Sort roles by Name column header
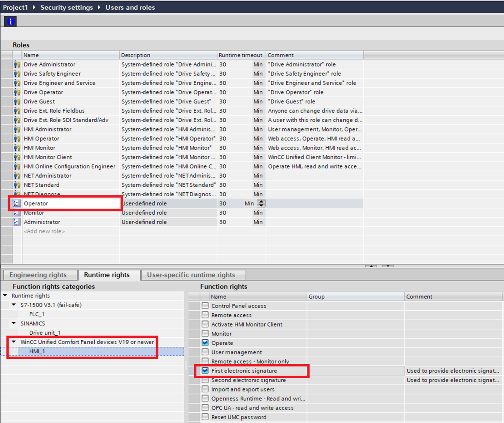Image resolution: width=504 pixels, height=423 pixels. (x=71, y=55)
